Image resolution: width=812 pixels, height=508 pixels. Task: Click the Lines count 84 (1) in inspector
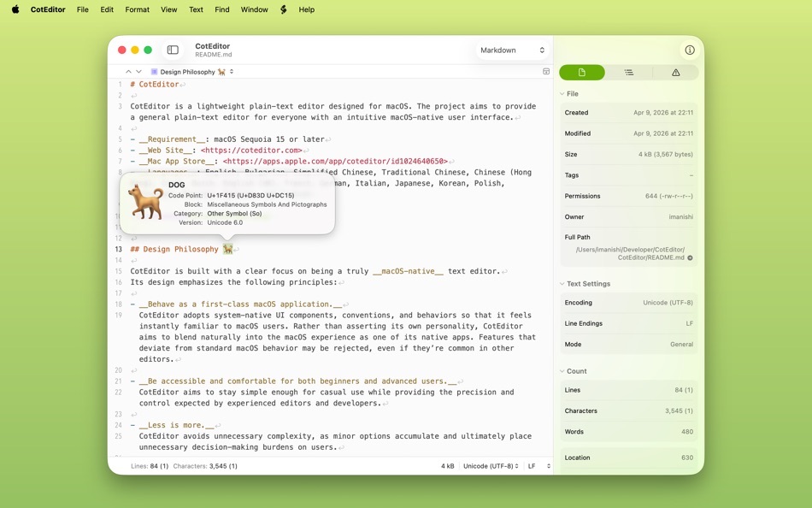[684, 390]
